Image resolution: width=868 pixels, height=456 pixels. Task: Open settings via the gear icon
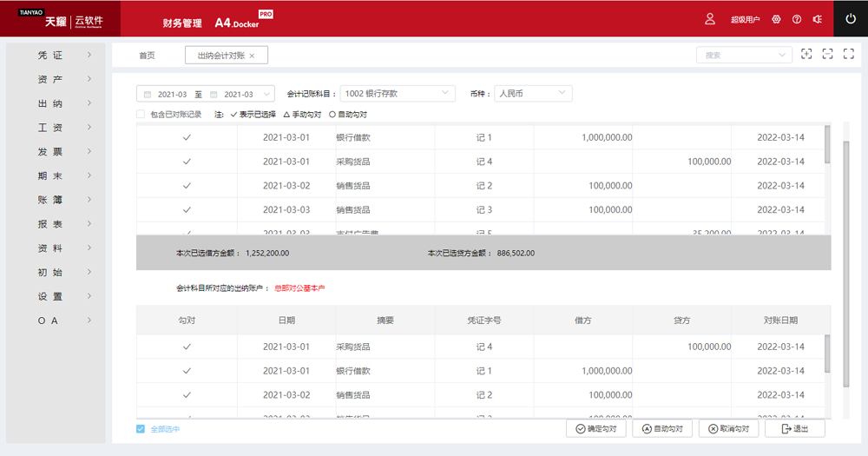[776, 19]
